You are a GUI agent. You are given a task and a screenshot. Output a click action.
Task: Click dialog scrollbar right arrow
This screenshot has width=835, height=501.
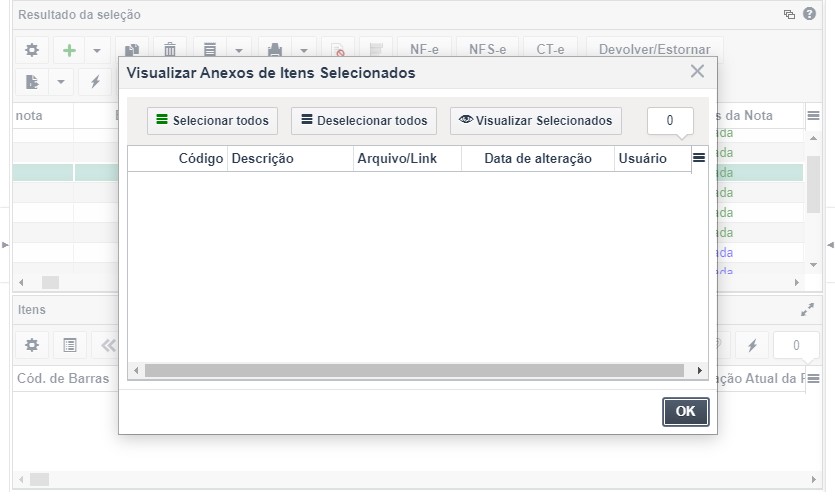click(x=700, y=371)
